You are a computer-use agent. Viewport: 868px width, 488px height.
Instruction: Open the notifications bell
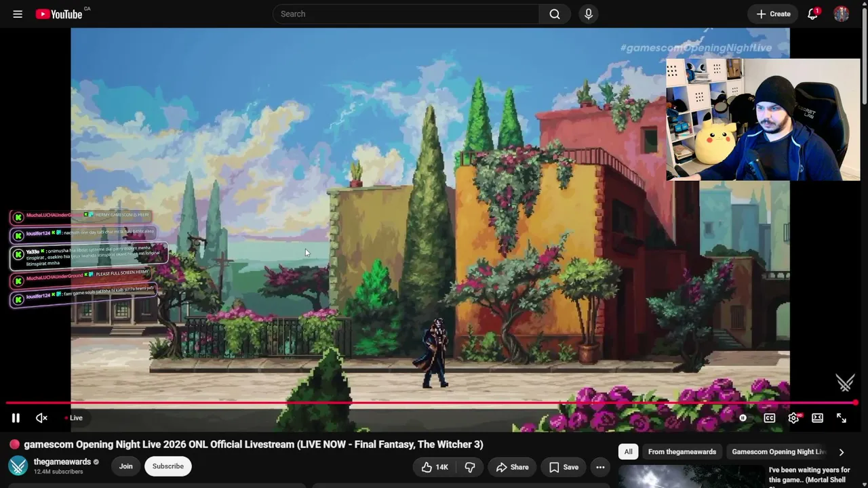click(812, 14)
